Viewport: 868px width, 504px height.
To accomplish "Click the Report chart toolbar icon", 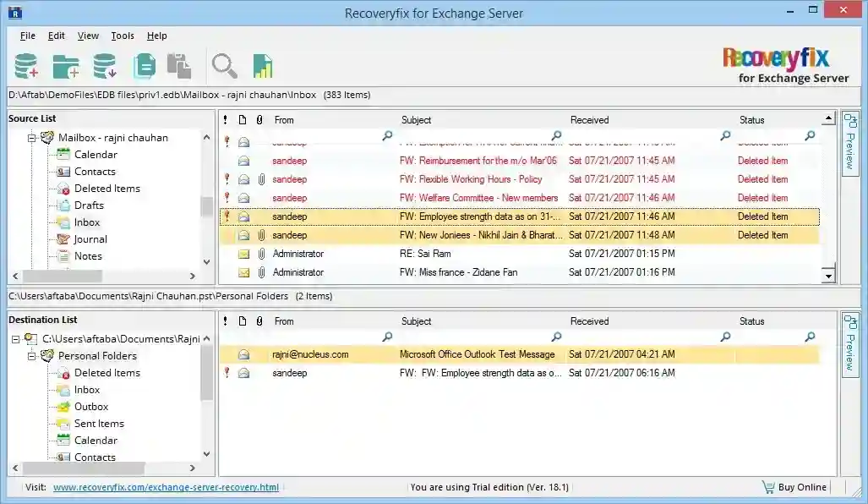I will [x=263, y=66].
